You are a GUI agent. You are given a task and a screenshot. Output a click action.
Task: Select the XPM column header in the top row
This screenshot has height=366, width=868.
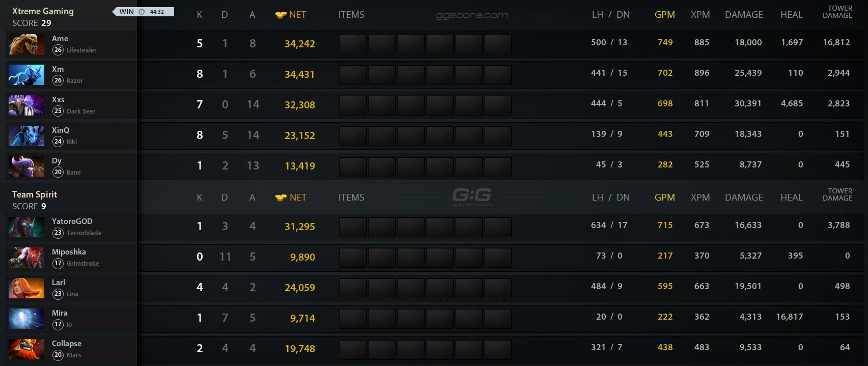[701, 15]
